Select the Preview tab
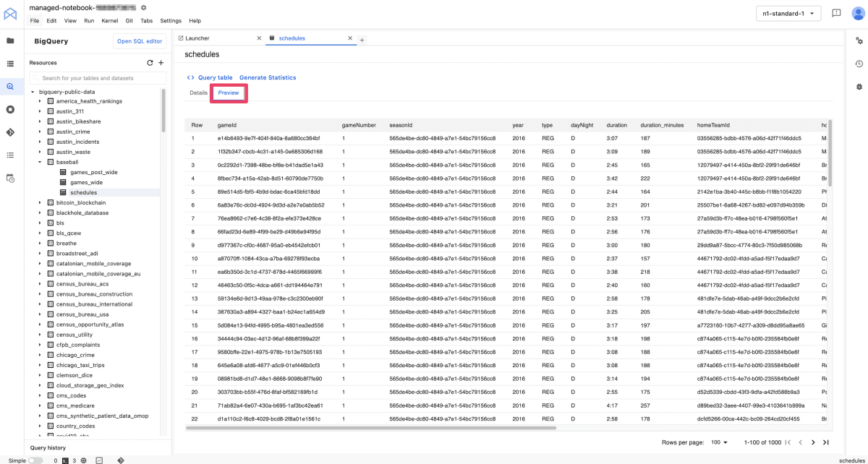Screen dimensions: 868x464 (x=229, y=93)
